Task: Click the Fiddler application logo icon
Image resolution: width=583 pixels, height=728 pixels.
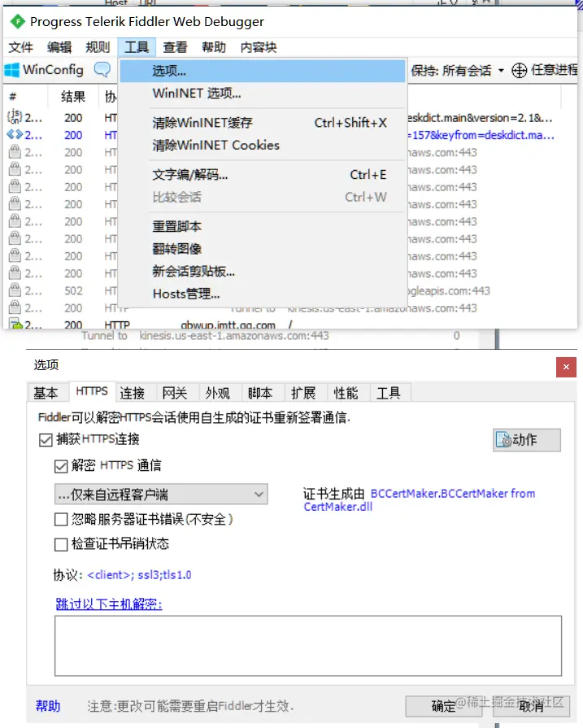Action: (x=18, y=21)
